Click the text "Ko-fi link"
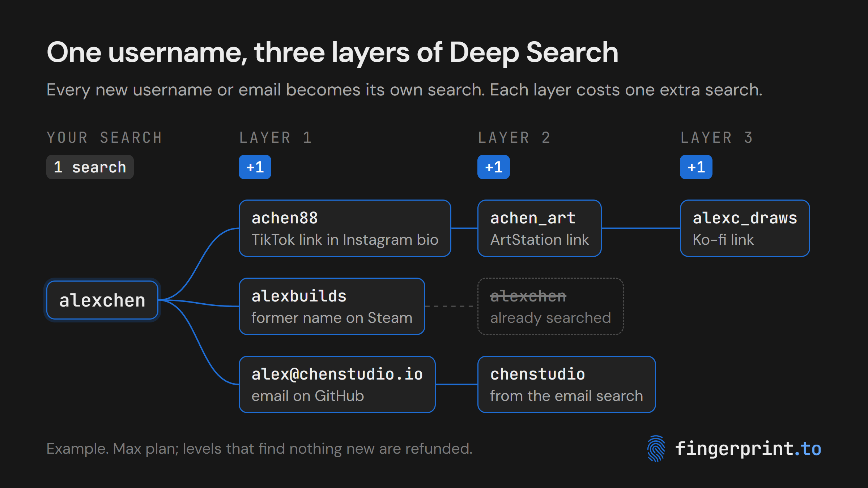 click(x=723, y=240)
